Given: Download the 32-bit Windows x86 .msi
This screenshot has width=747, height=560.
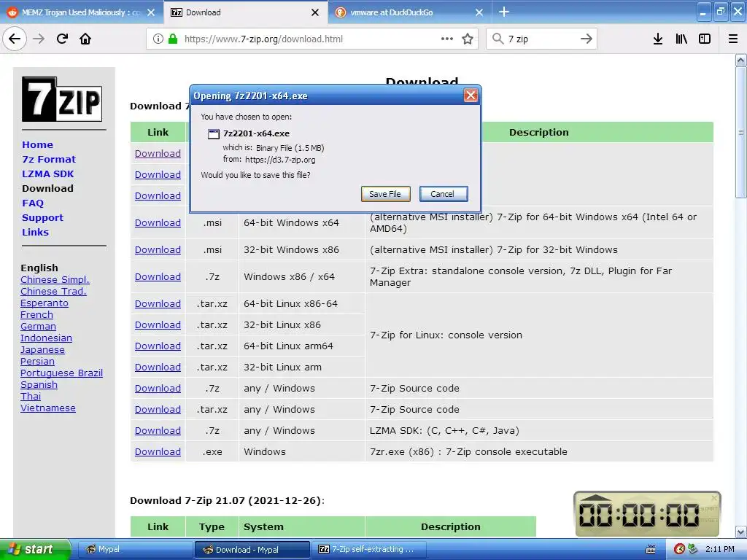Looking at the screenshot, I should click(x=158, y=249).
